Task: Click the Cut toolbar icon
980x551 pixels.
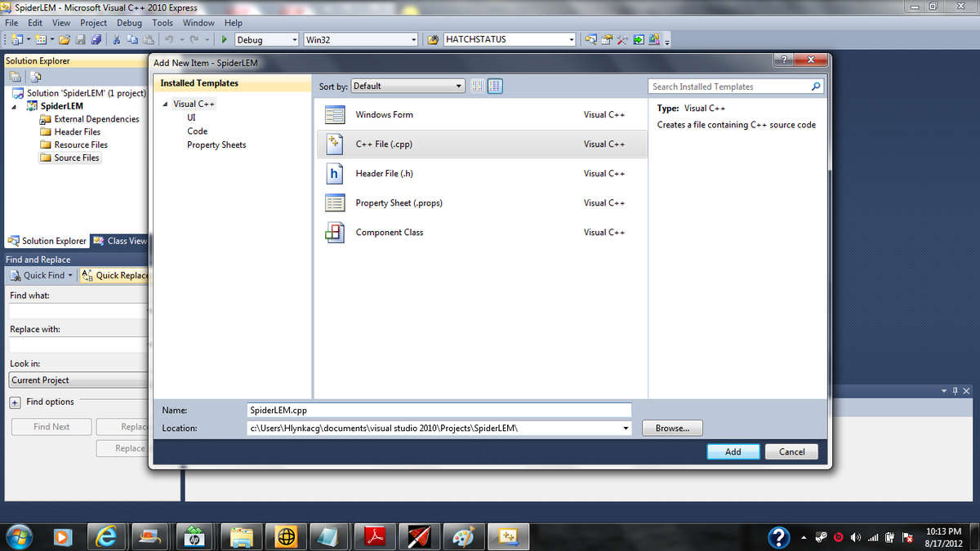Action: pyautogui.click(x=118, y=39)
